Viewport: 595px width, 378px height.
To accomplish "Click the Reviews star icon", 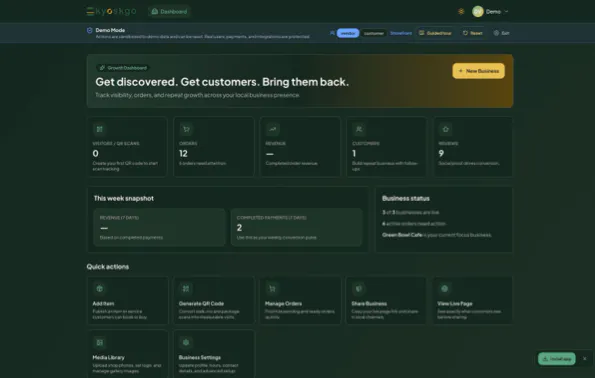I will 445,129.
